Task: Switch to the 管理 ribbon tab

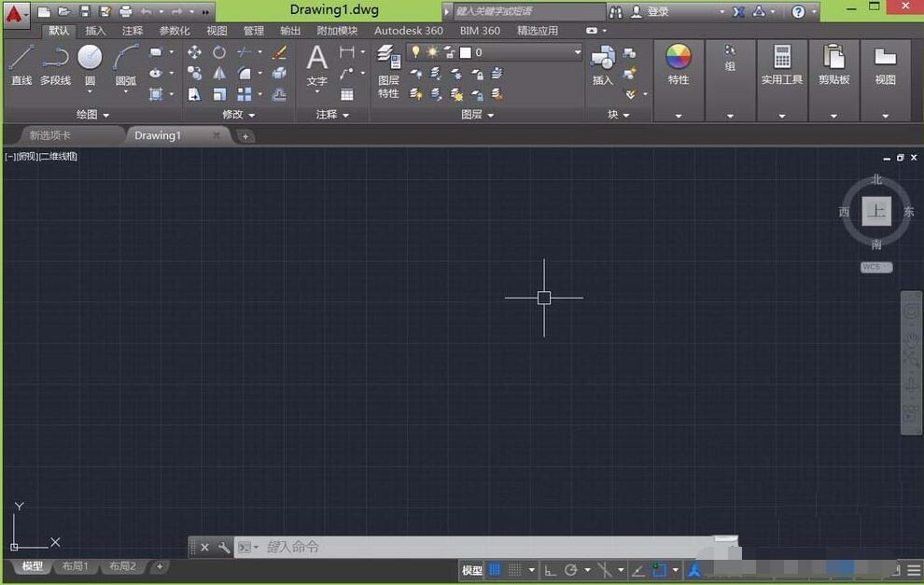Action: pos(254,31)
